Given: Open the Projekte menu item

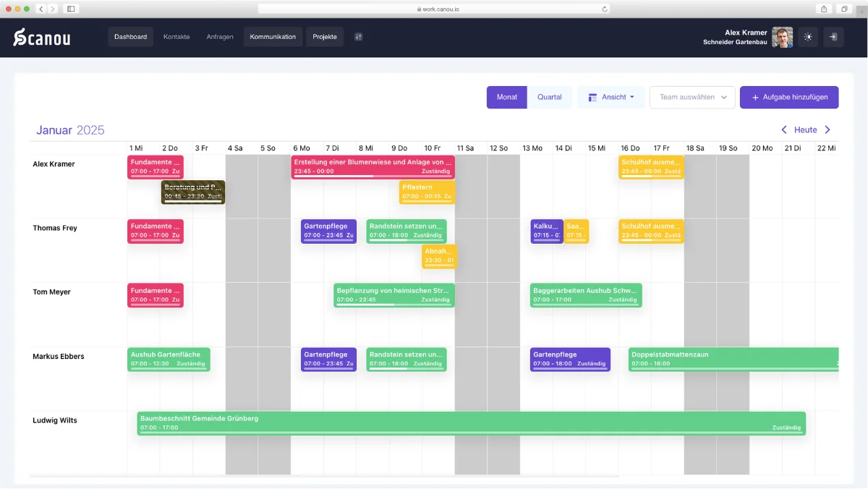Looking at the screenshot, I should [325, 37].
